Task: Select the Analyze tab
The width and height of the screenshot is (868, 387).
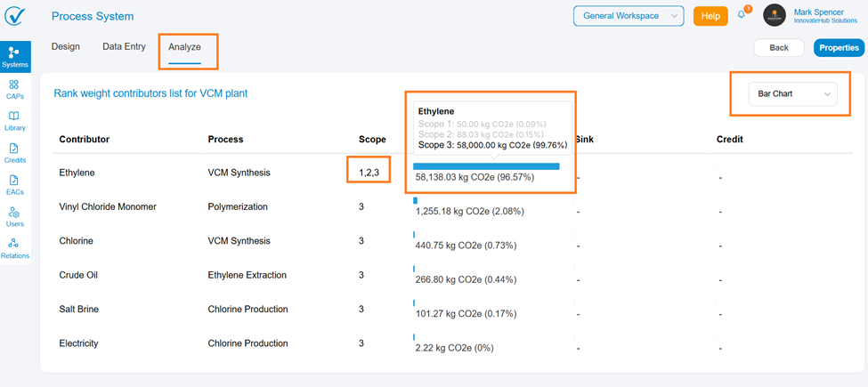Action: tap(185, 47)
